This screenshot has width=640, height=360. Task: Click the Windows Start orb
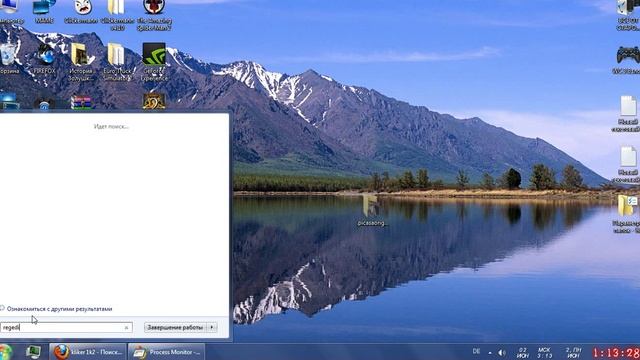pos(5,352)
